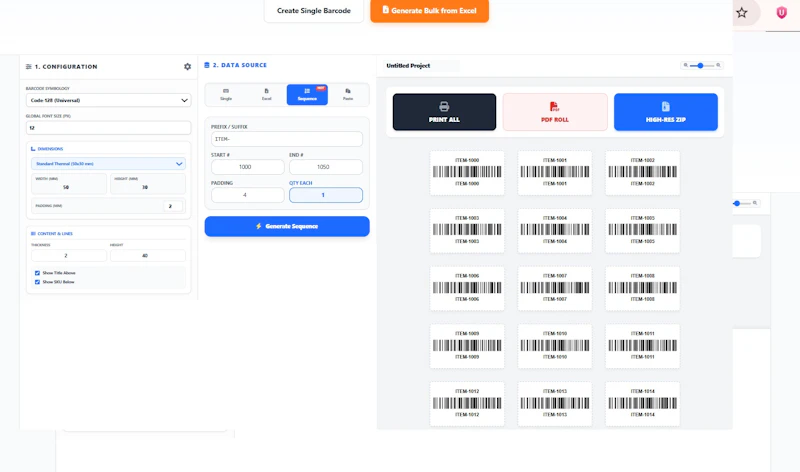Click the slider in the background window

741,203
